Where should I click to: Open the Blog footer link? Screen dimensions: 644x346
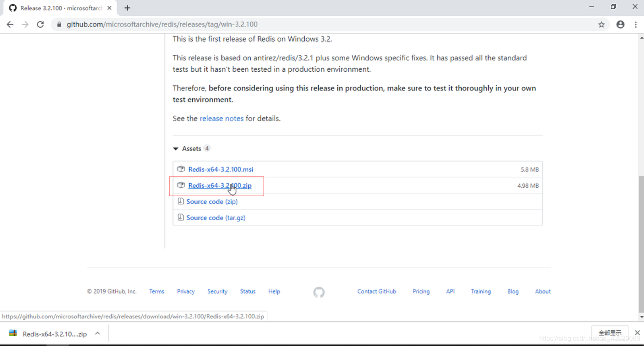coord(513,292)
